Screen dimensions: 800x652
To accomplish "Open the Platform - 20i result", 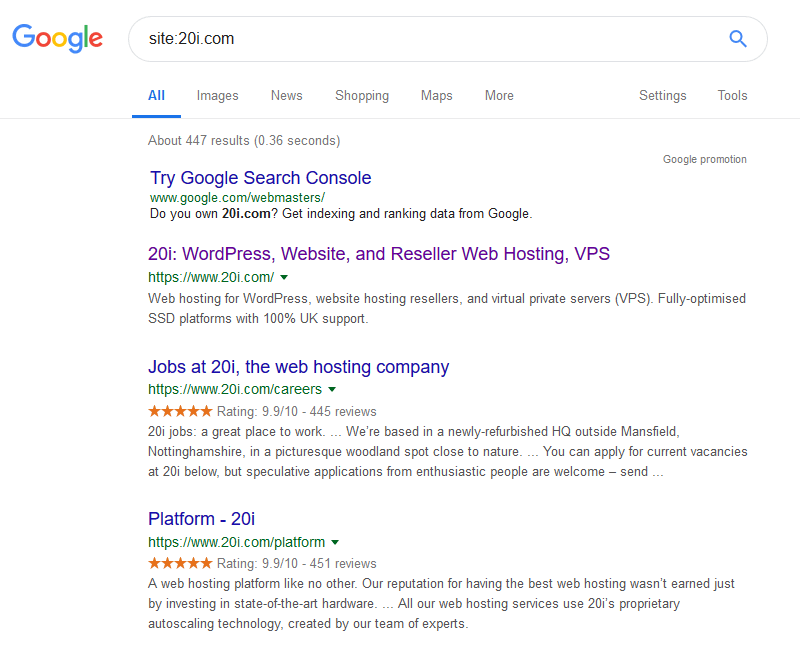I will tap(201, 519).
